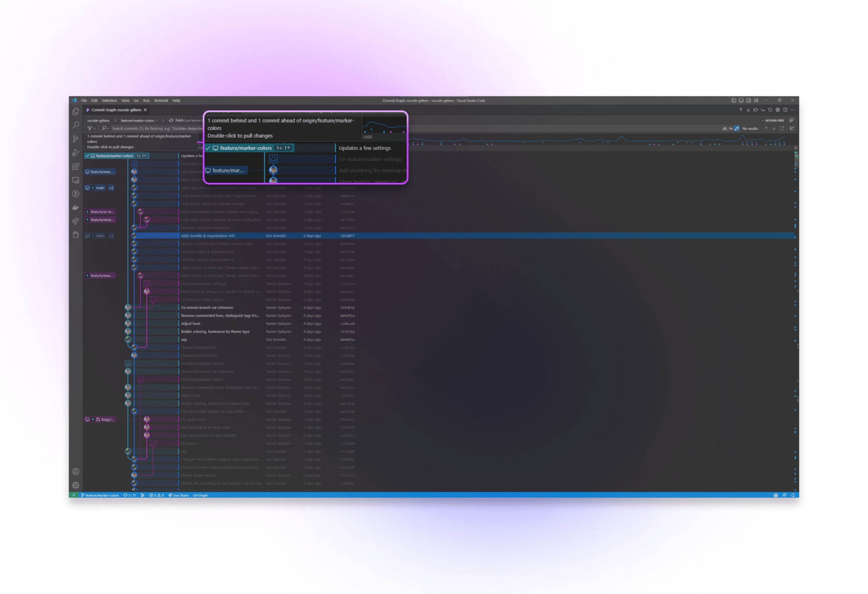Viewport: 868px width, 594px height.
Task: Open the File menu
Action: click(84, 100)
